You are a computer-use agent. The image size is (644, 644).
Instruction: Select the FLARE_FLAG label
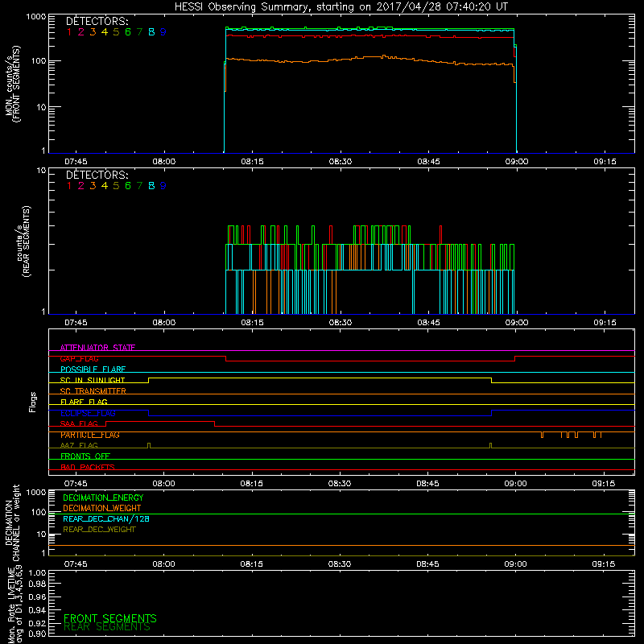84,402
